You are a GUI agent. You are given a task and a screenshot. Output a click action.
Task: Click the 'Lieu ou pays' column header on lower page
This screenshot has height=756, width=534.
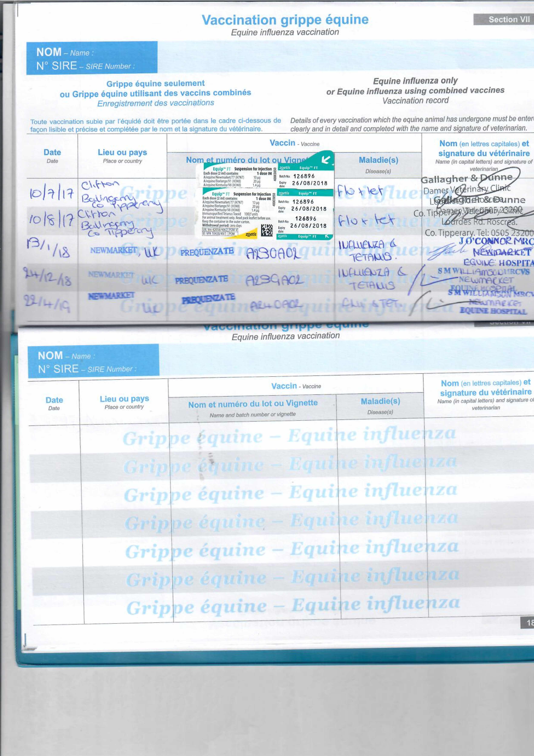coord(124,399)
